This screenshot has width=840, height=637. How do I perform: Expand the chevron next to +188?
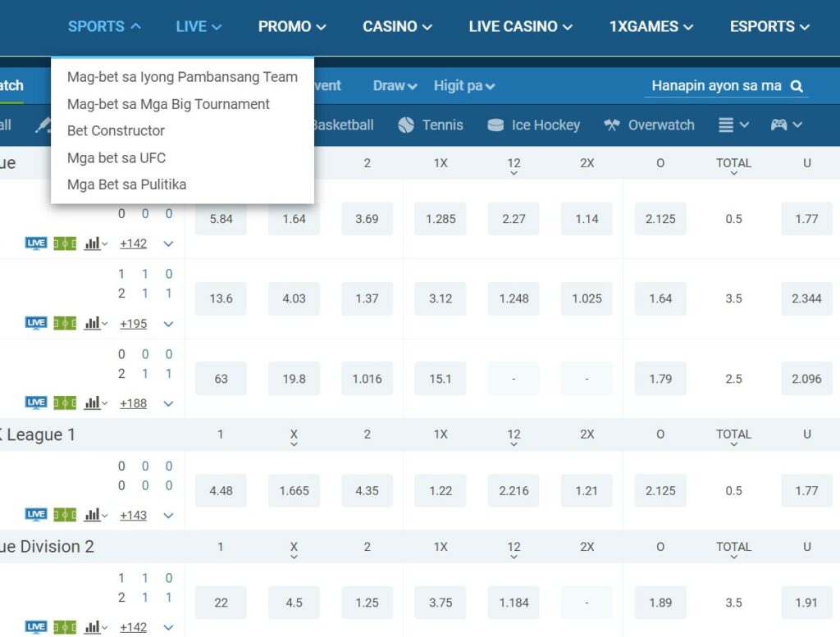(168, 403)
